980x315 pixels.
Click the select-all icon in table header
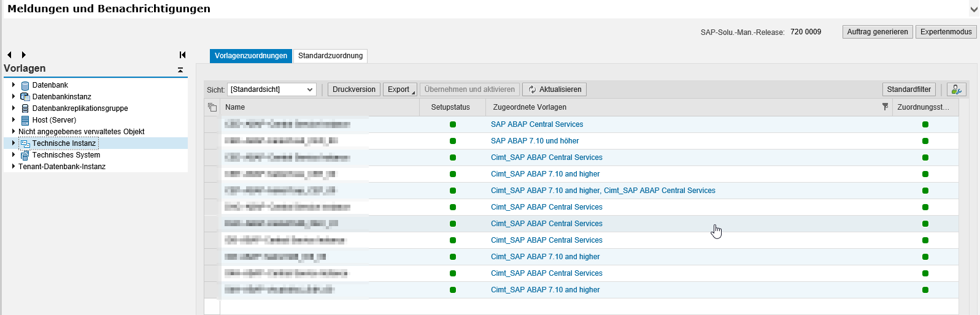coord(212,107)
